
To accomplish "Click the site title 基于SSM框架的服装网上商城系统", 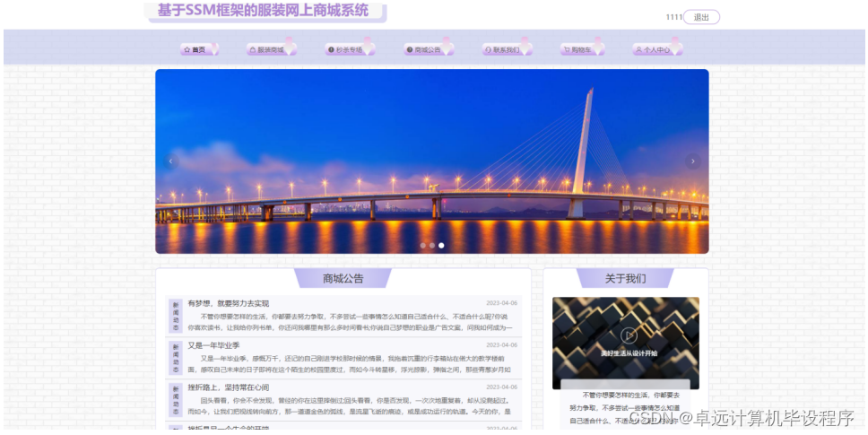I will coord(263,11).
